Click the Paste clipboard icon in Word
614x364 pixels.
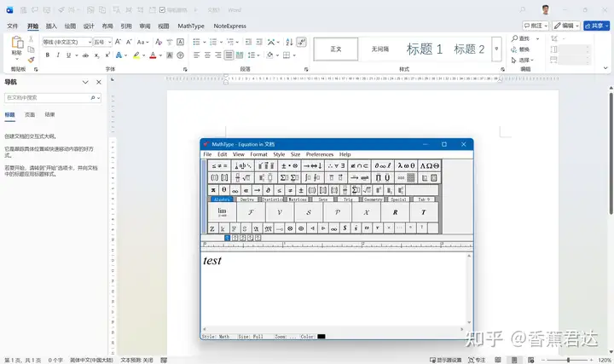pyautogui.click(x=17, y=43)
